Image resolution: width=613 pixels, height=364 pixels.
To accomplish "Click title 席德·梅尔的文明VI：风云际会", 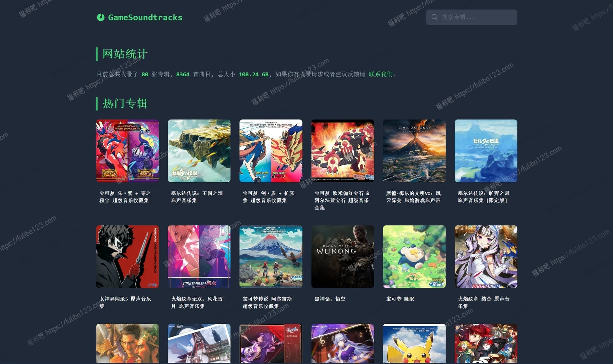I will [x=413, y=197].
